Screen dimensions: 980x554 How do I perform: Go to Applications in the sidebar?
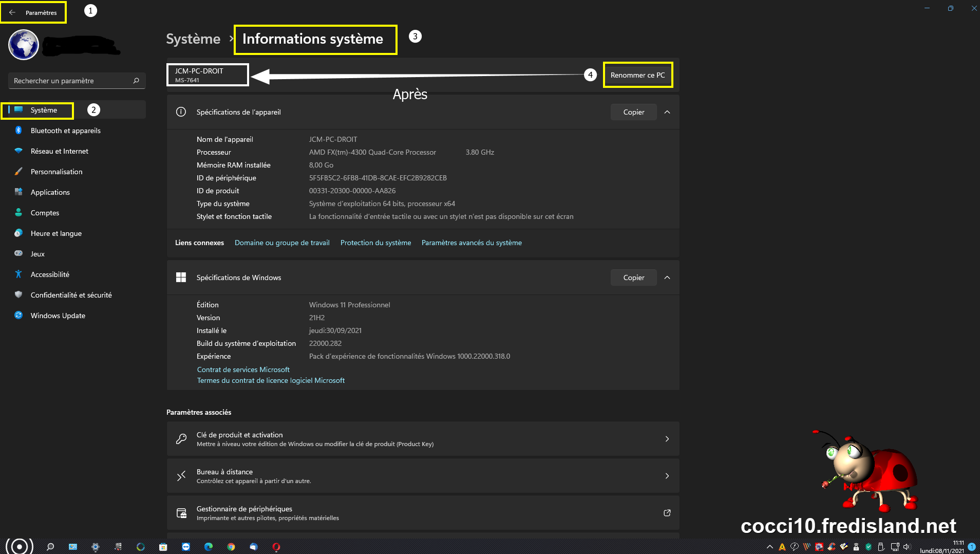(50, 192)
